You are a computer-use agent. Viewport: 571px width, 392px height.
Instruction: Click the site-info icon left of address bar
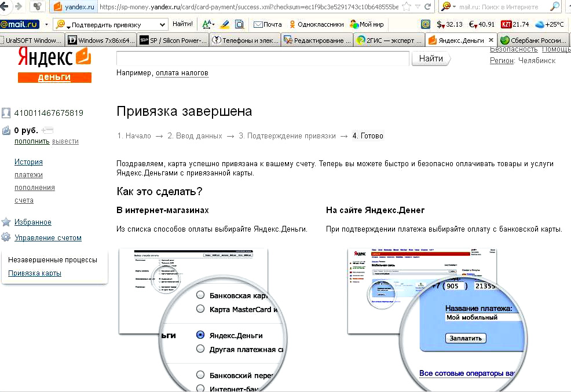pos(37,6)
